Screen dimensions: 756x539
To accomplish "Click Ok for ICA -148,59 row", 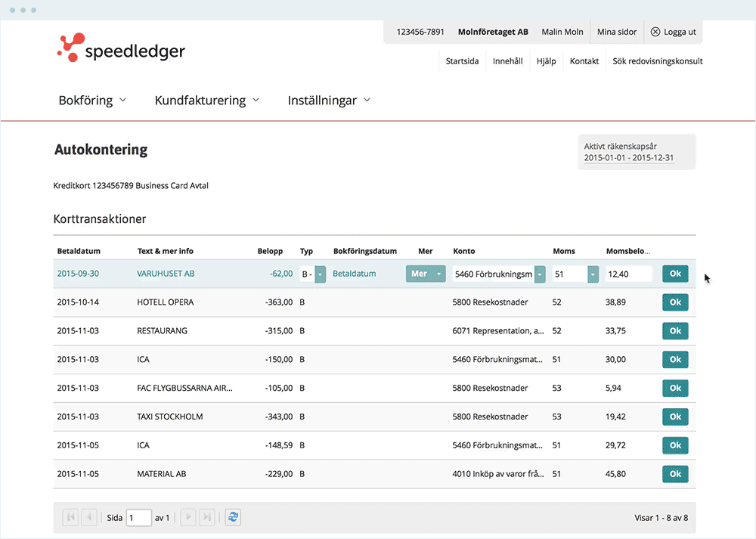I will (675, 445).
